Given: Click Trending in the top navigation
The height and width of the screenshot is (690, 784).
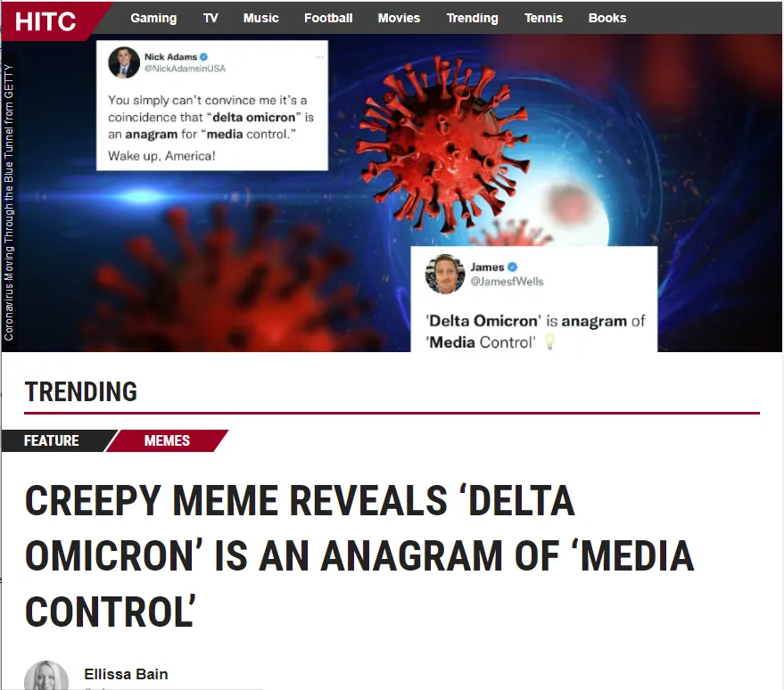Looking at the screenshot, I should click(x=472, y=18).
